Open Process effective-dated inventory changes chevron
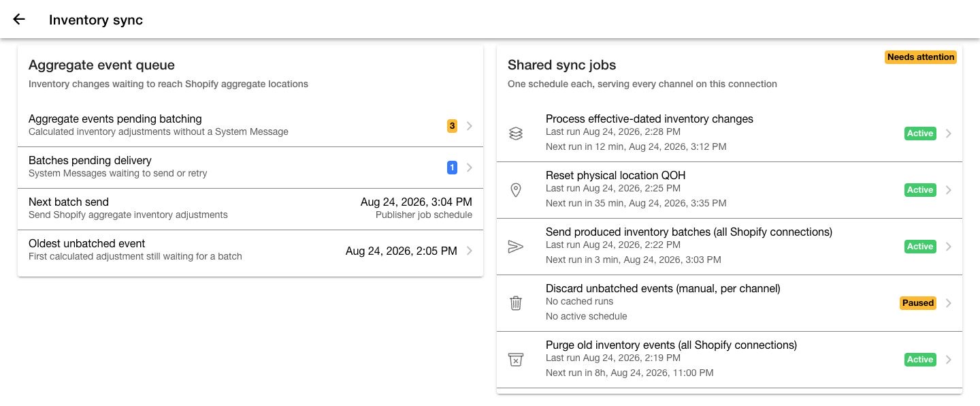 [x=949, y=134]
